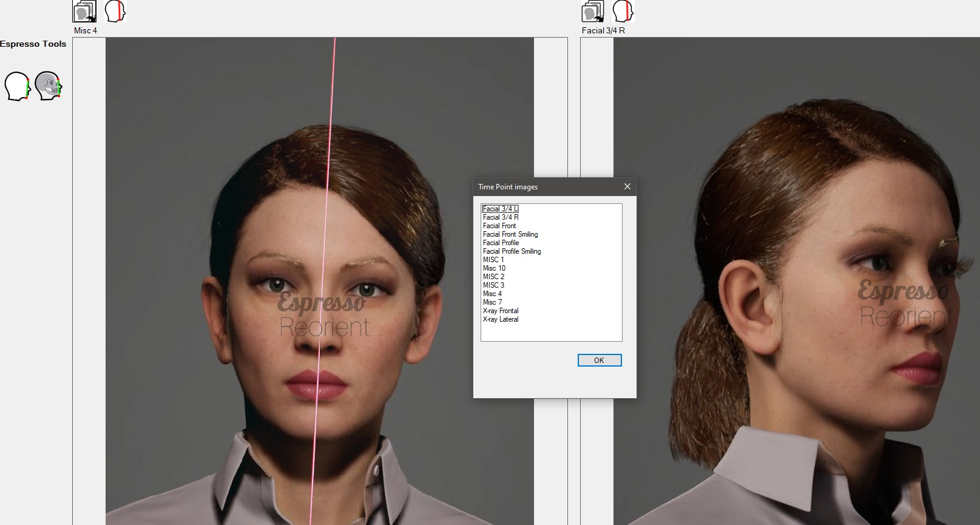Confirm the dialog with the OK button

coord(600,361)
